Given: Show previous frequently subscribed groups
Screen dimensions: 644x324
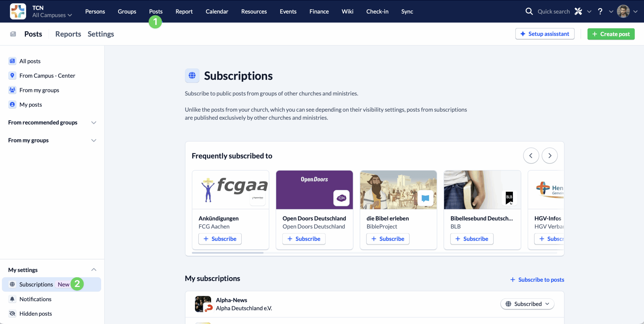Looking at the screenshot, I should click(531, 156).
